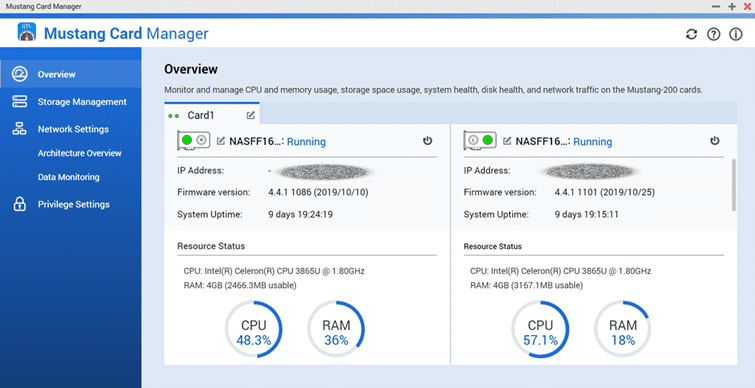Click the Privilege Settings lock icon

[20, 204]
